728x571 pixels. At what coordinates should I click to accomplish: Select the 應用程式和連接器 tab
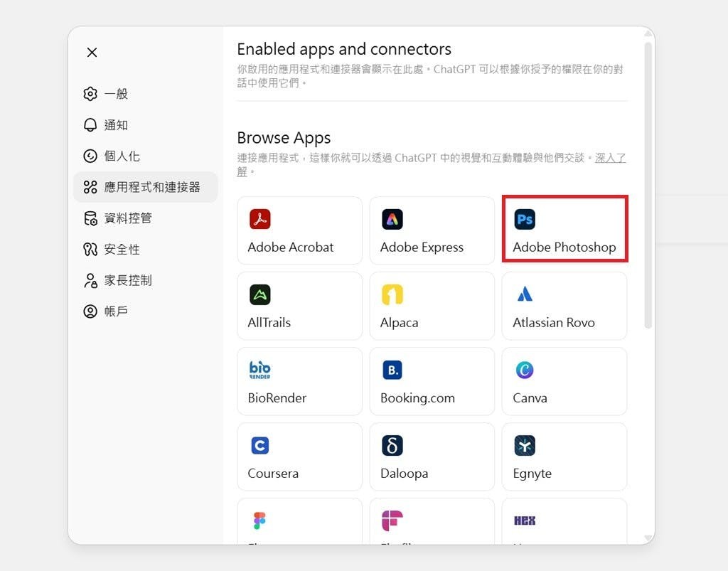[145, 187]
